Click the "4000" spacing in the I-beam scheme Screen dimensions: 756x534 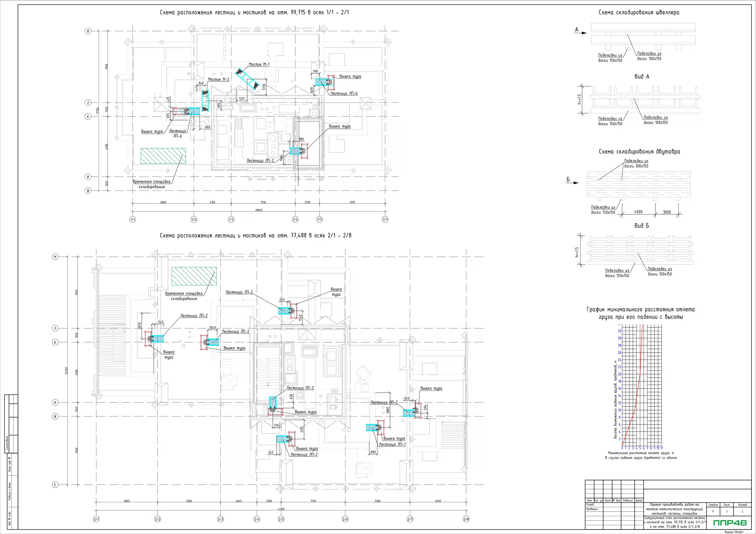(638, 212)
